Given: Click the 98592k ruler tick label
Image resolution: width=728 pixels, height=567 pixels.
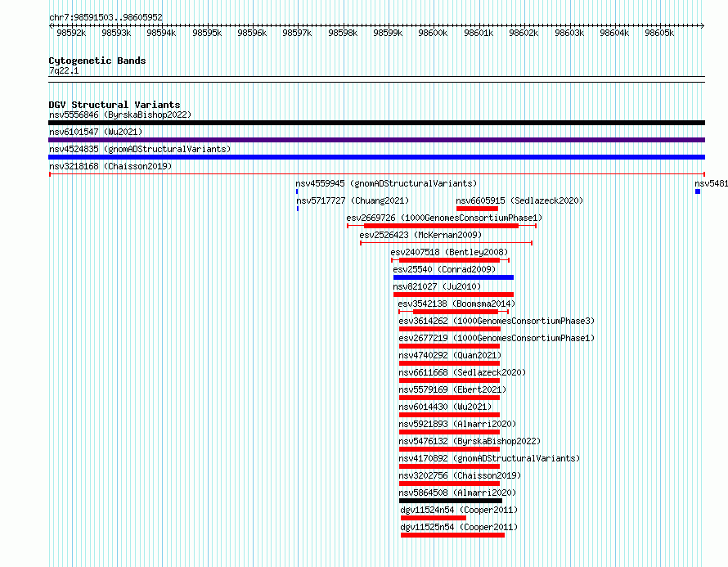Looking at the screenshot, I should pos(71,33).
